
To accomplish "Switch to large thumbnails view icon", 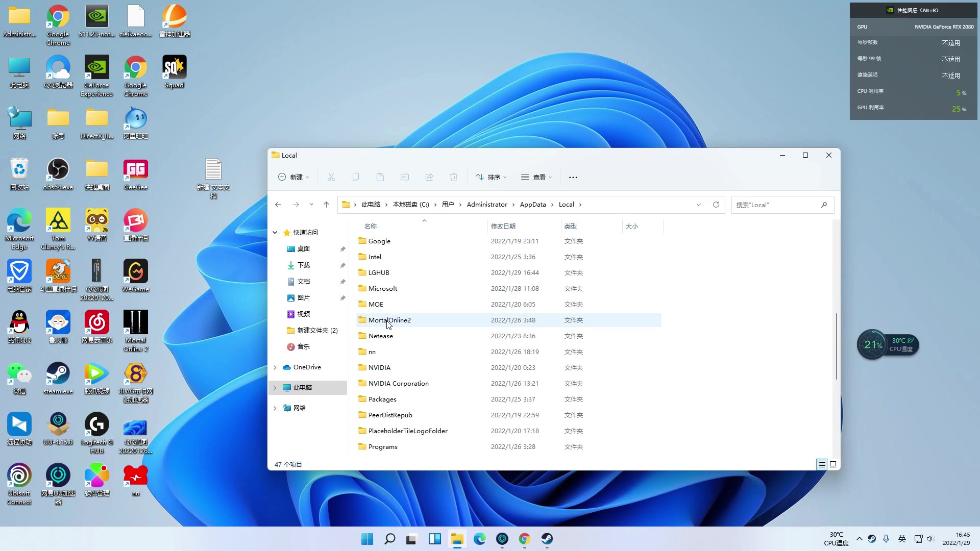I will (x=833, y=464).
